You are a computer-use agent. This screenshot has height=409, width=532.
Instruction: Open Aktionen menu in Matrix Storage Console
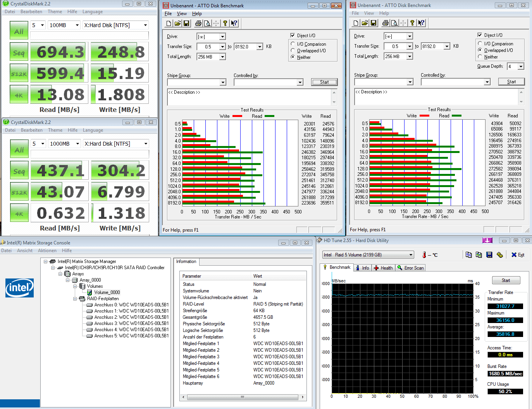click(x=47, y=251)
